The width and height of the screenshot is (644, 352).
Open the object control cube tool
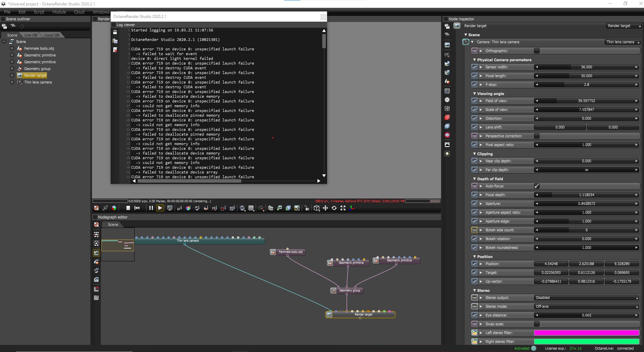(x=317, y=208)
